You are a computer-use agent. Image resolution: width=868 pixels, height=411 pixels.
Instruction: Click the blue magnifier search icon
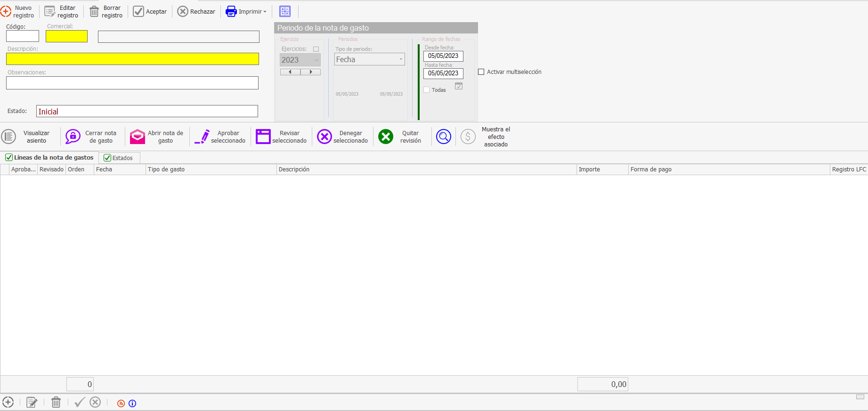444,137
